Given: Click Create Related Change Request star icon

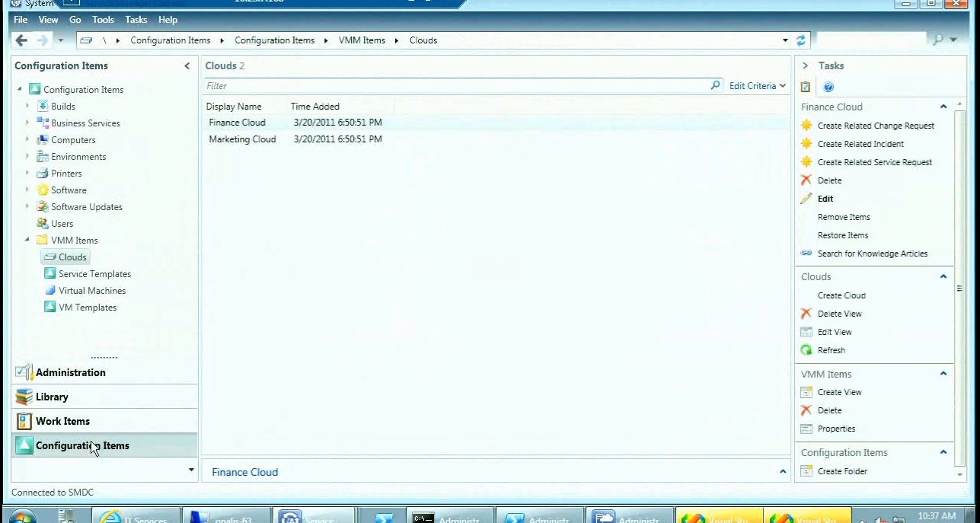Looking at the screenshot, I should click(x=806, y=126).
